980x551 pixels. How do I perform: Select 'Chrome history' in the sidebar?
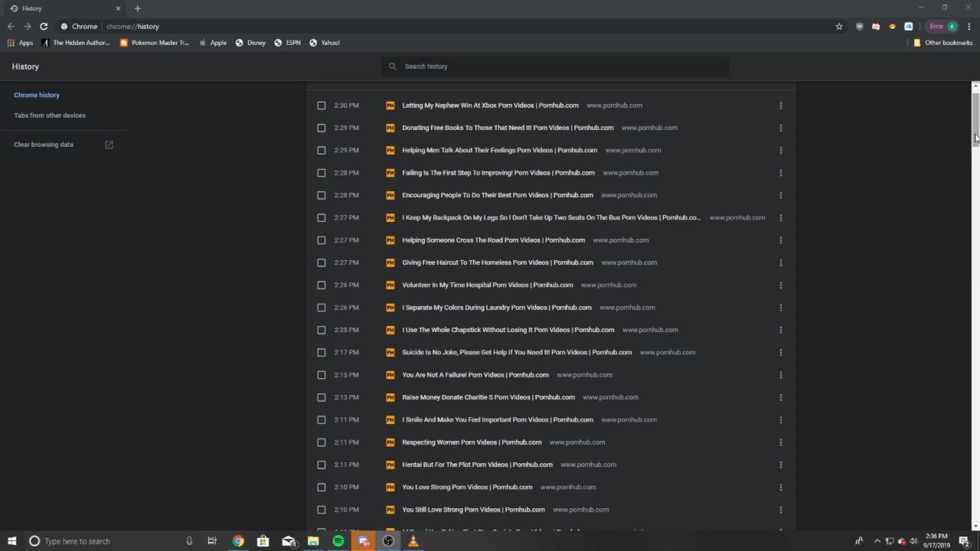(x=37, y=95)
